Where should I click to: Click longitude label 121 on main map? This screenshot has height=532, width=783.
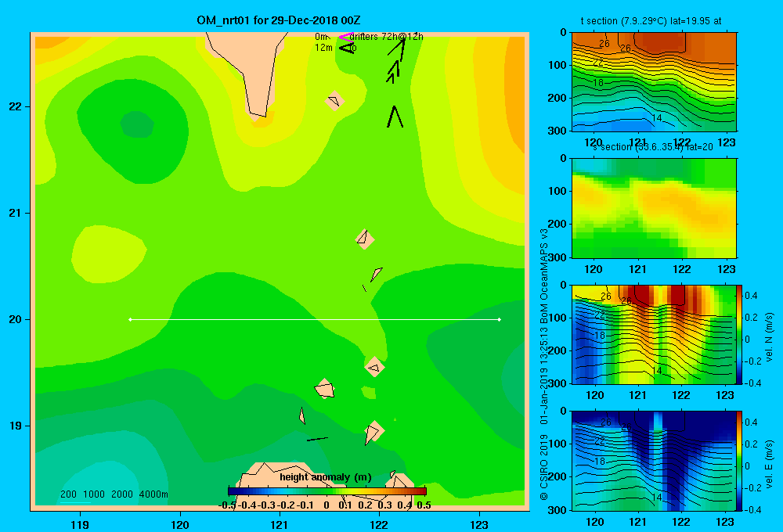tap(280, 524)
